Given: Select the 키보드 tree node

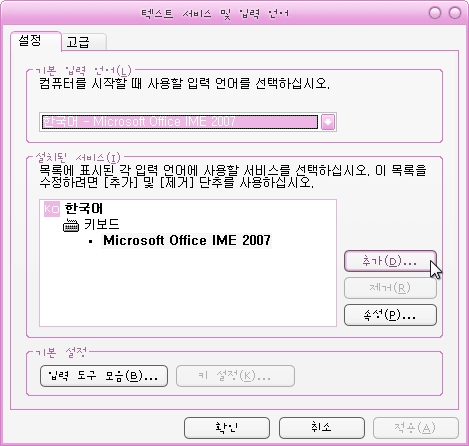Looking at the screenshot, I should tap(102, 224).
